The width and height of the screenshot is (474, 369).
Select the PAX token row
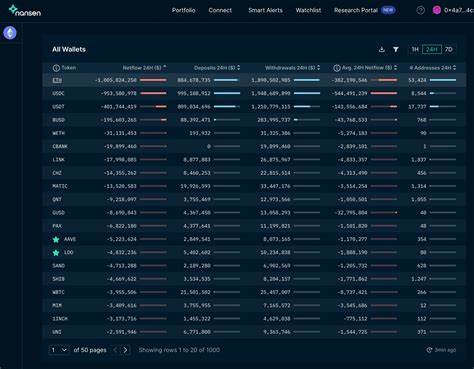point(254,226)
